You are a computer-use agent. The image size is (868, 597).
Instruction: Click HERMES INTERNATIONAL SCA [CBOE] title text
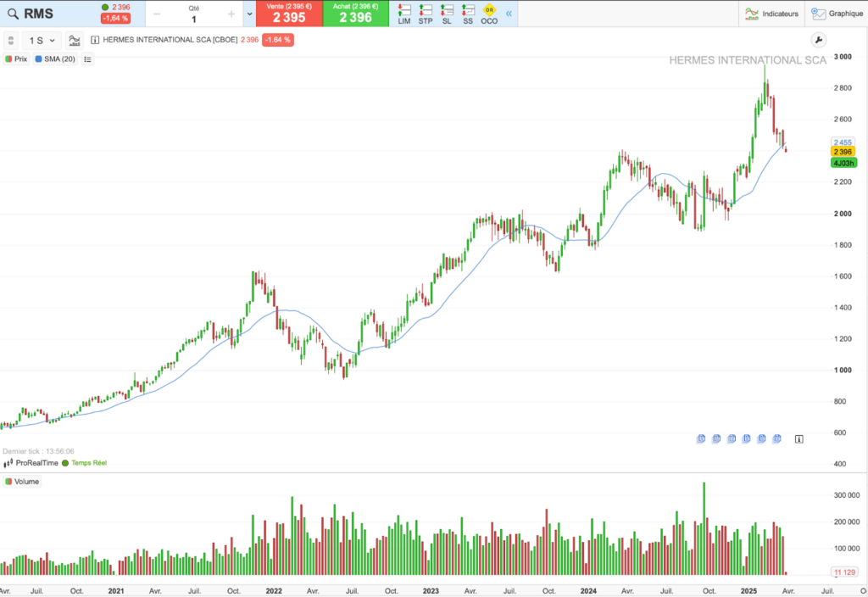(170, 40)
